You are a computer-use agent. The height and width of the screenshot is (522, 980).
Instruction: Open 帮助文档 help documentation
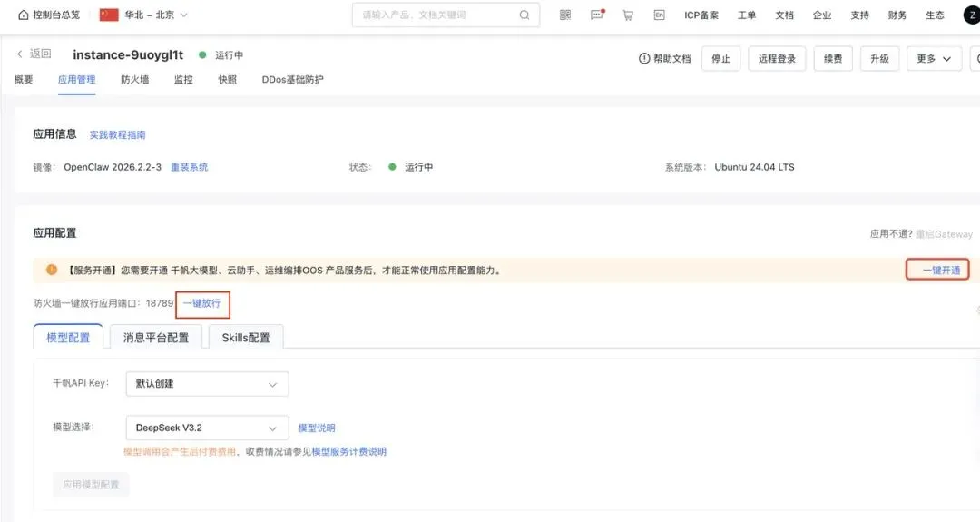(x=664, y=59)
